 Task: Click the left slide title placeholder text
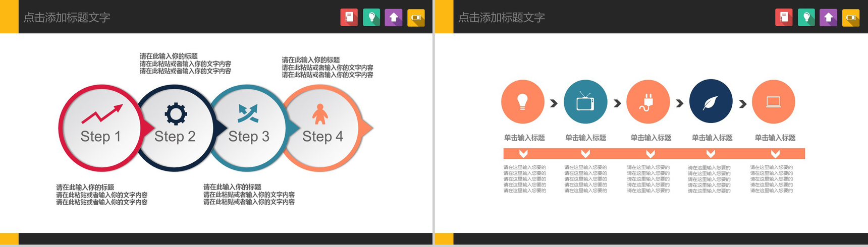coord(67,18)
